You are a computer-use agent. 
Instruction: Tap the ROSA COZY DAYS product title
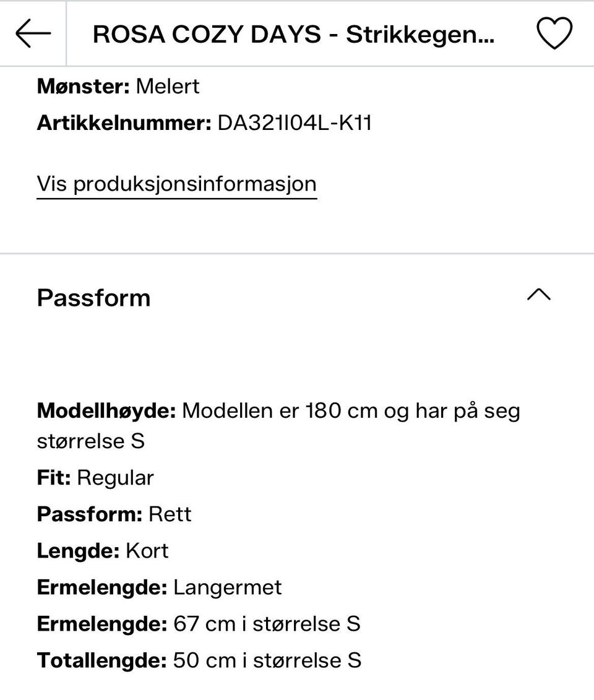click(293, 35)
